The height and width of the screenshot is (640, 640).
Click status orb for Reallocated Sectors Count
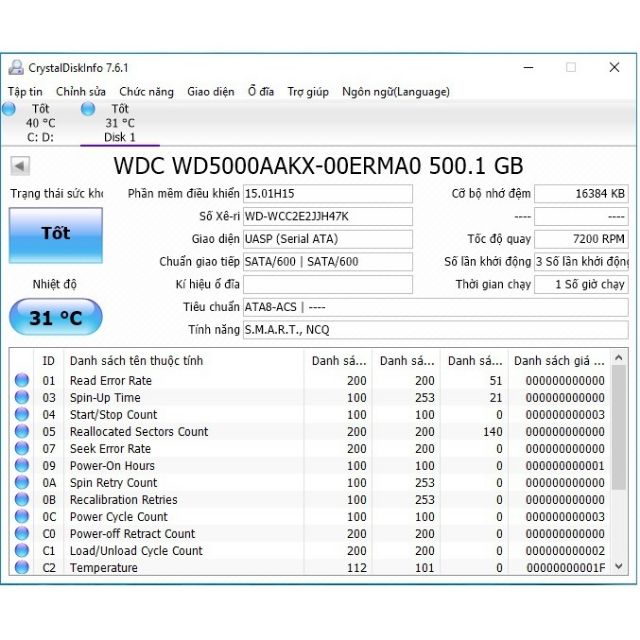22,431
